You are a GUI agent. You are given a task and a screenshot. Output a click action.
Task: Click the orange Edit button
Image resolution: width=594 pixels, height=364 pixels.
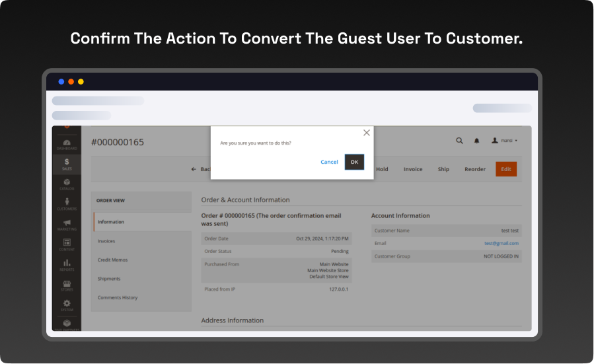point(506,169)
